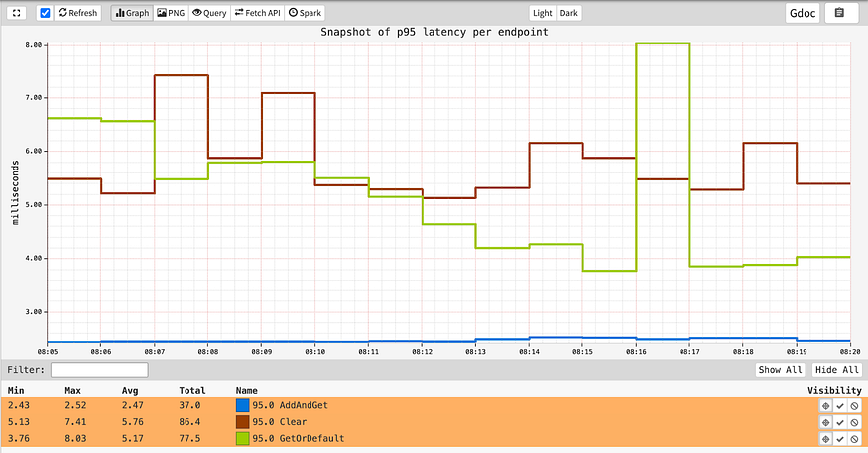Select the Light theme
The image size is (868, 453).
542,13
